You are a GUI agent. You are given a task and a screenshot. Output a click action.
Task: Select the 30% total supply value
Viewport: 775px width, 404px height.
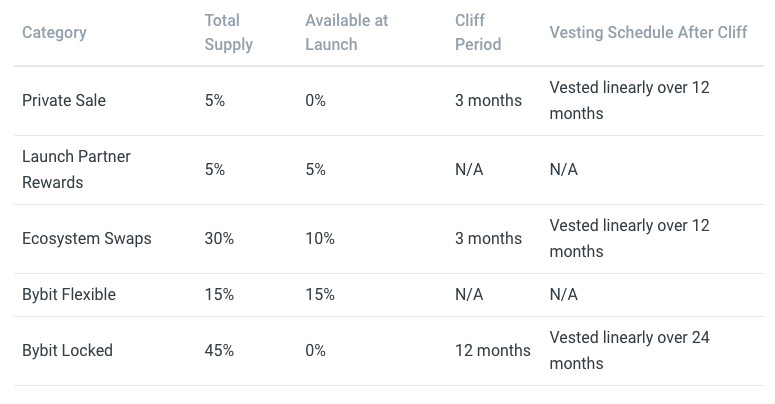[219, 238]
